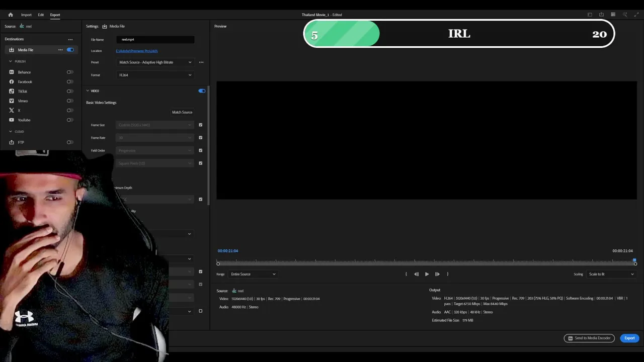Toggle full screen icon in header

point(636,15)
